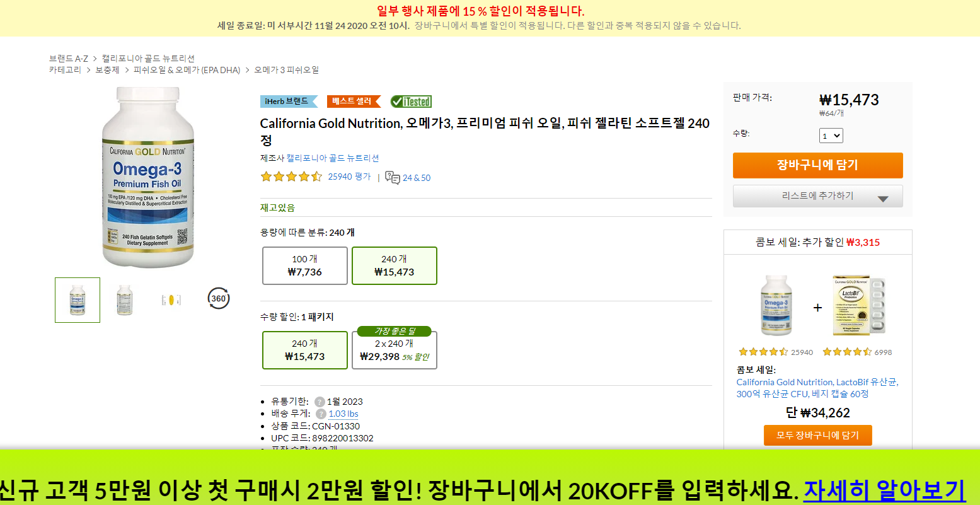The width and height of the screenshot is (980, 505).
Task: Select the 240 개 size option under 용량
Action: click(x=394, y=265)
